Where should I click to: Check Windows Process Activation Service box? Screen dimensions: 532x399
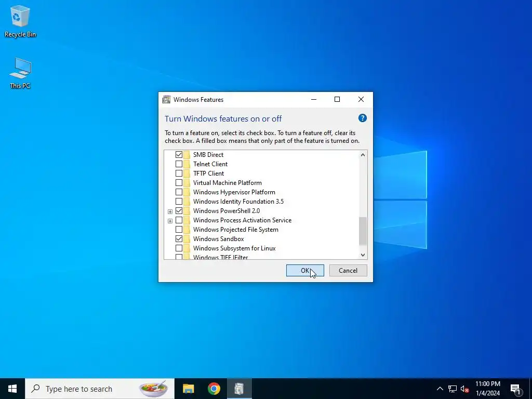pos(179,220)
